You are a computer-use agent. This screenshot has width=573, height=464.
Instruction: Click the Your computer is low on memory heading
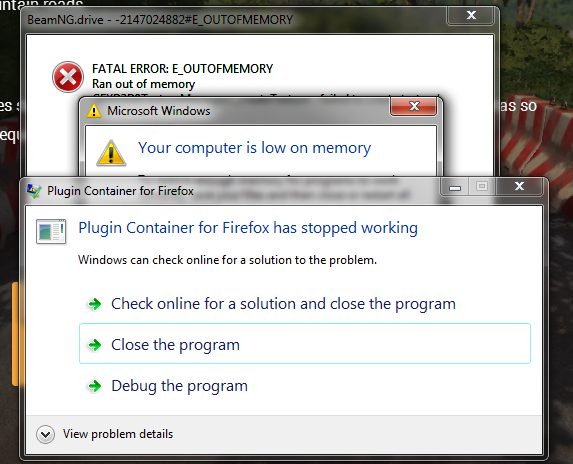tap(254, 148)
